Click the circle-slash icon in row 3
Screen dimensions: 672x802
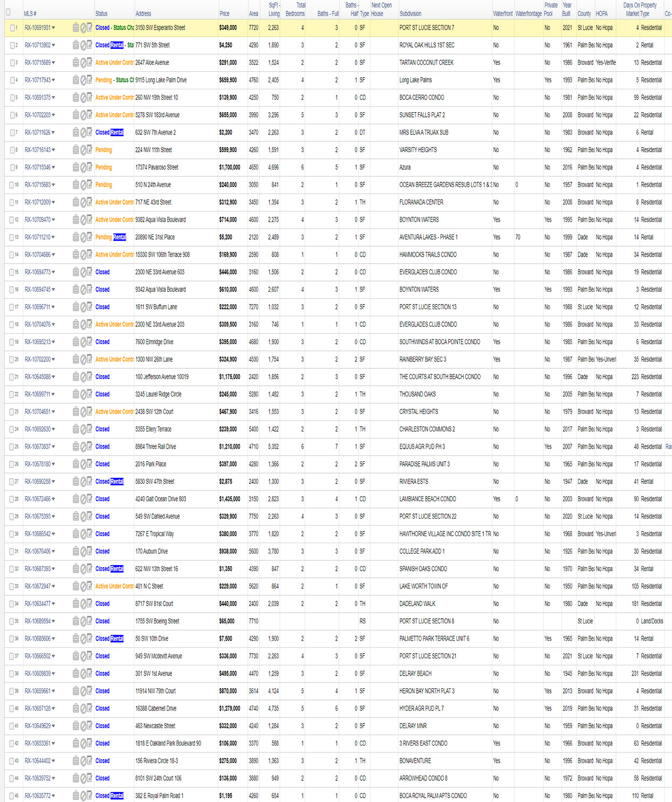[83, 63]
